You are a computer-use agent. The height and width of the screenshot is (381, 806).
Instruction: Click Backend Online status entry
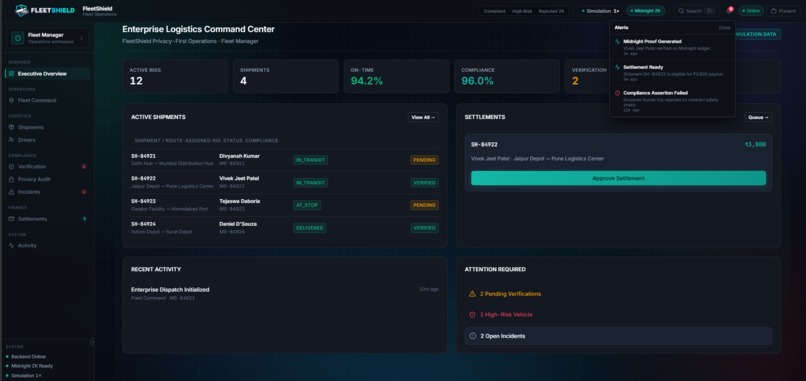pyautogui.click(x=26, y=356)
